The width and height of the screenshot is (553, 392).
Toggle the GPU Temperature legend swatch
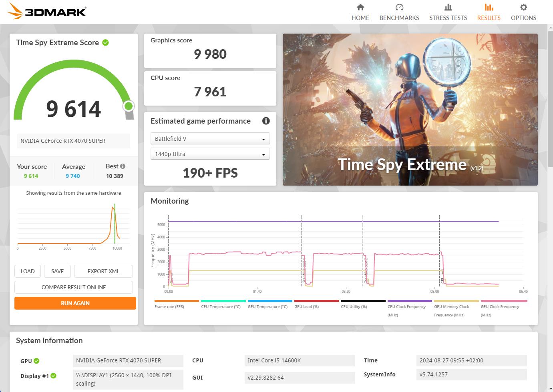(270, 301)
